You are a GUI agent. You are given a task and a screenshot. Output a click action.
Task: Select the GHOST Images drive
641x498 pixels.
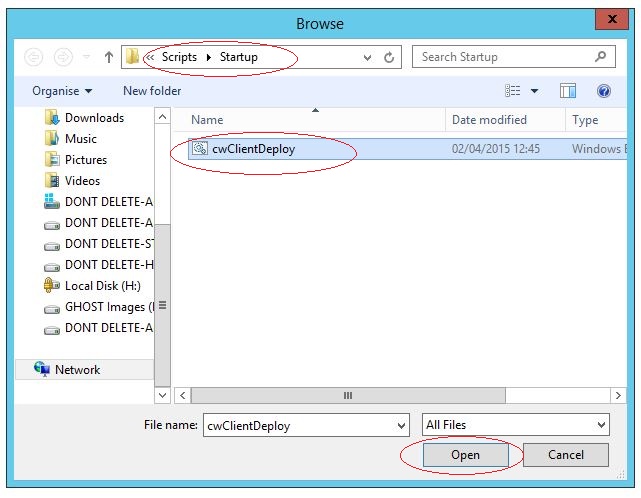tap(109, 307)
